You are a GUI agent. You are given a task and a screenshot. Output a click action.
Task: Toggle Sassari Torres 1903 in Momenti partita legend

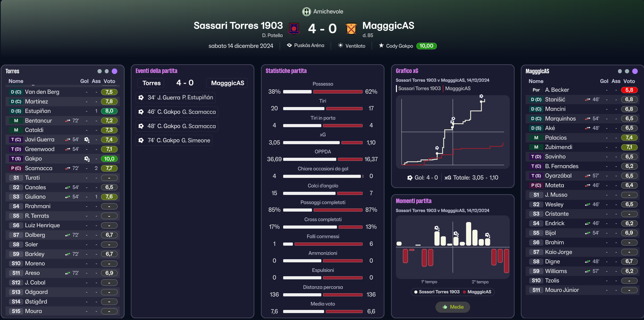[x=437, y=292]
